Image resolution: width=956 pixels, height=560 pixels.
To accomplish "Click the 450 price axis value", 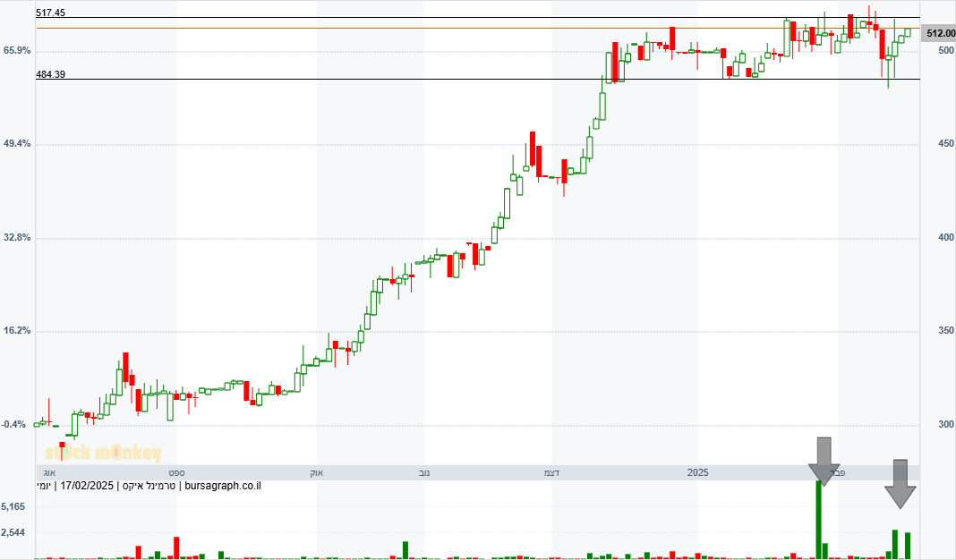I will click(946, 144).
